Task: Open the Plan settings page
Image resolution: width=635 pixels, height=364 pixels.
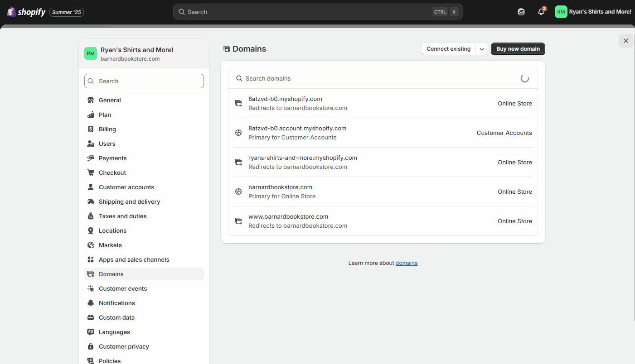Action: pyautogui.click(x=144, y=115)
